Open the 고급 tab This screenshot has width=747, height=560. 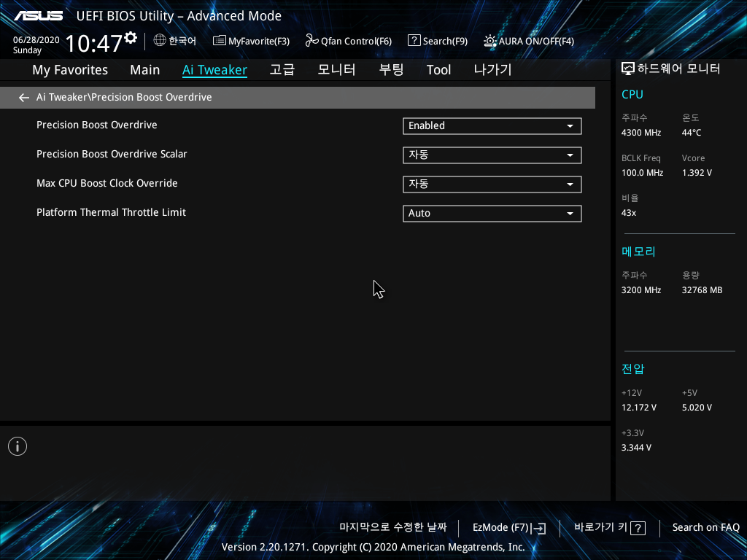pos(282,70)
